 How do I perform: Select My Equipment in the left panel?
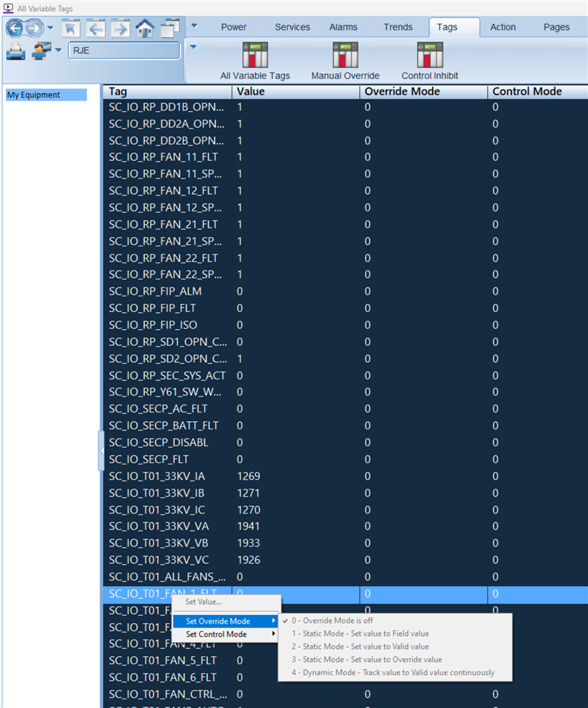[x=34, y=95]
